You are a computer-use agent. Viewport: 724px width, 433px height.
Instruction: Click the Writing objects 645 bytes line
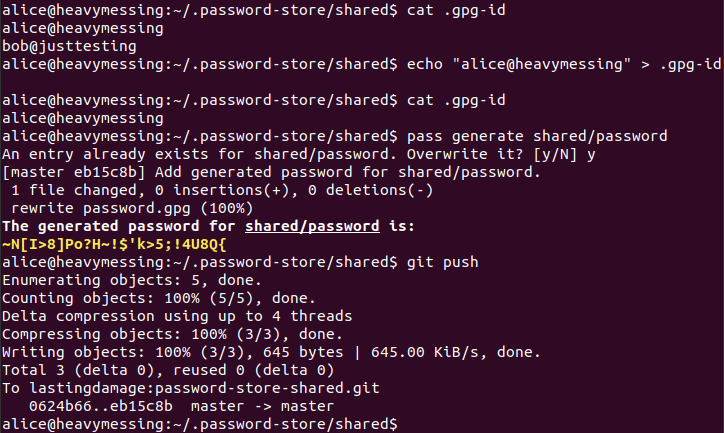271,352
